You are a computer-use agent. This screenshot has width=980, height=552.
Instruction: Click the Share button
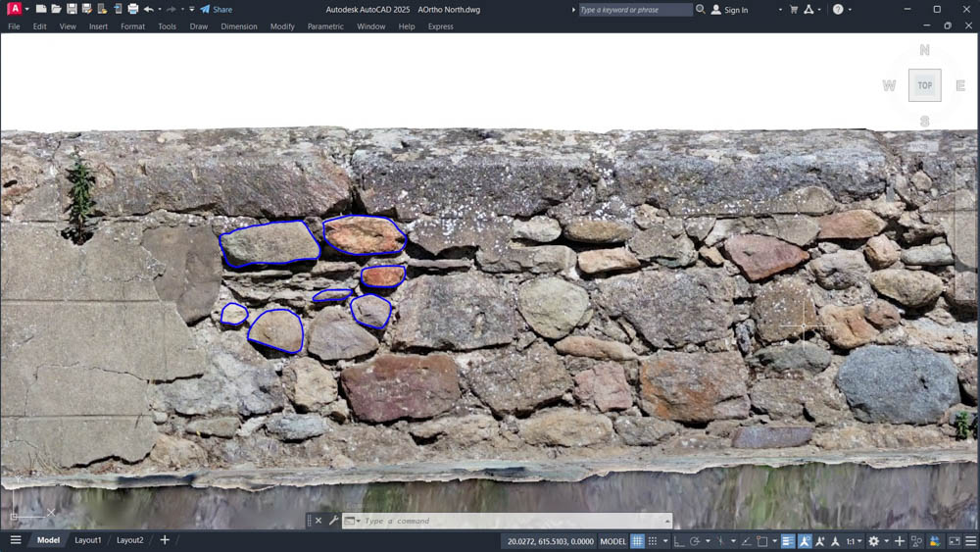click(x=217, y=10)
